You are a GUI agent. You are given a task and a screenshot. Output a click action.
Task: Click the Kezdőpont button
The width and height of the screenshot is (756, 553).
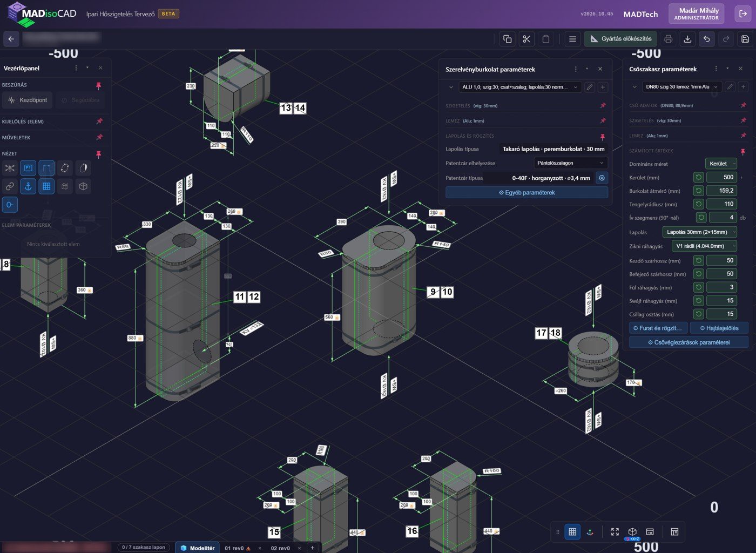pos(28,100)
